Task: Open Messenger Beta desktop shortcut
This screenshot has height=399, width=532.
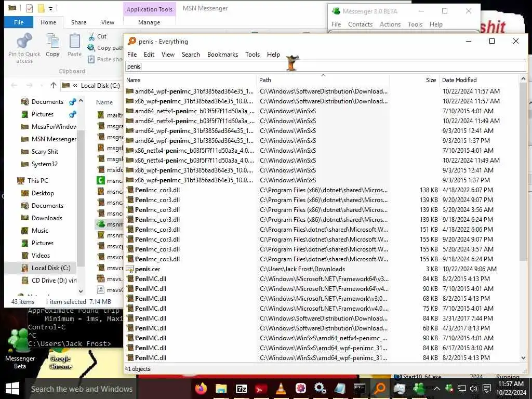Action: point(20,349)
